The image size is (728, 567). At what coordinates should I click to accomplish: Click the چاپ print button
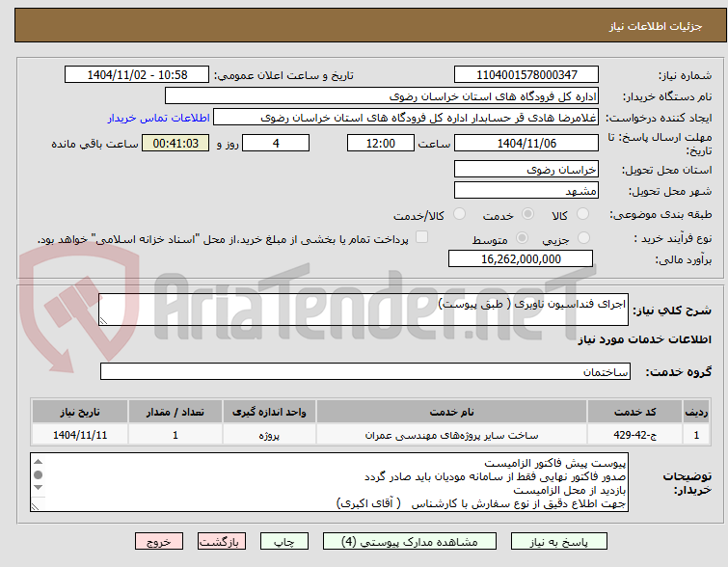284,542
